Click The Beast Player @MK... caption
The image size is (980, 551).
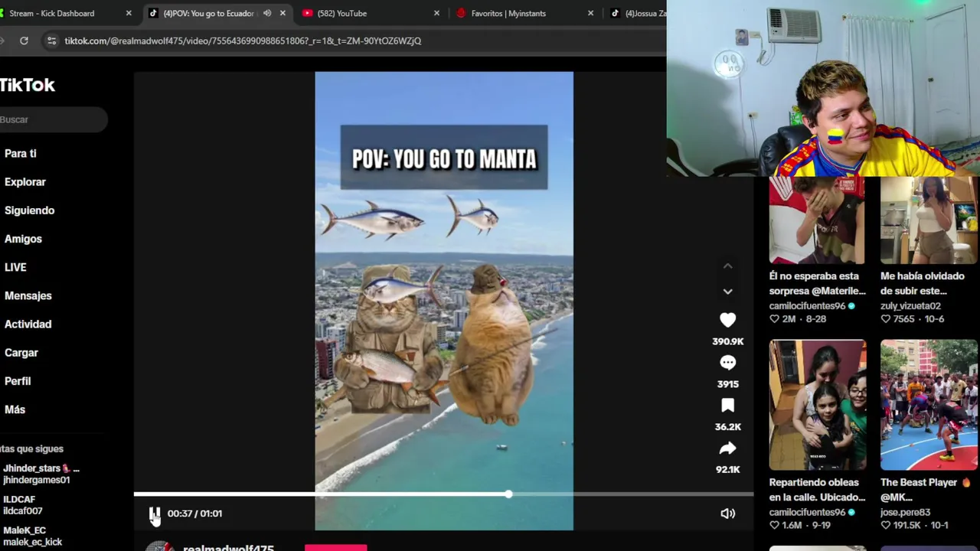tap(925, 490)
